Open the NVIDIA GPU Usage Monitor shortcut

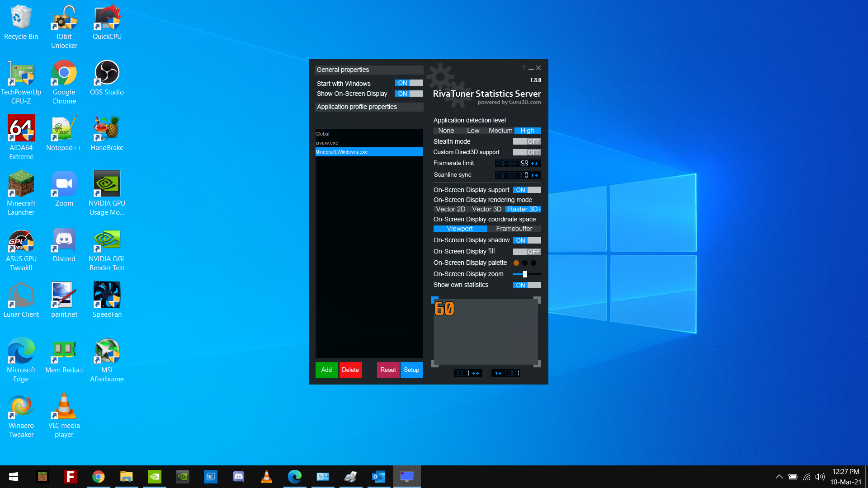(x=107, y=184)
